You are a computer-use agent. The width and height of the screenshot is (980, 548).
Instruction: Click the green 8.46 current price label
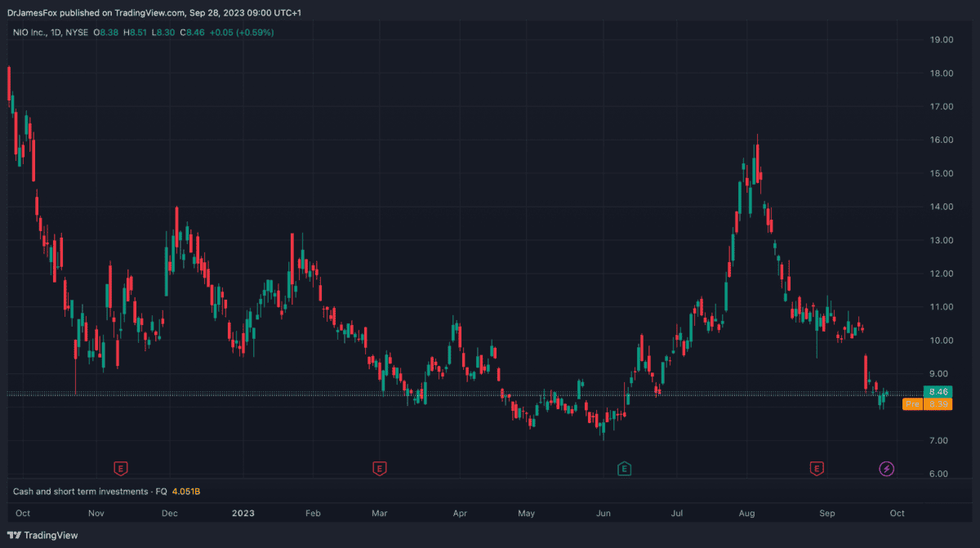tap(938, 392)
